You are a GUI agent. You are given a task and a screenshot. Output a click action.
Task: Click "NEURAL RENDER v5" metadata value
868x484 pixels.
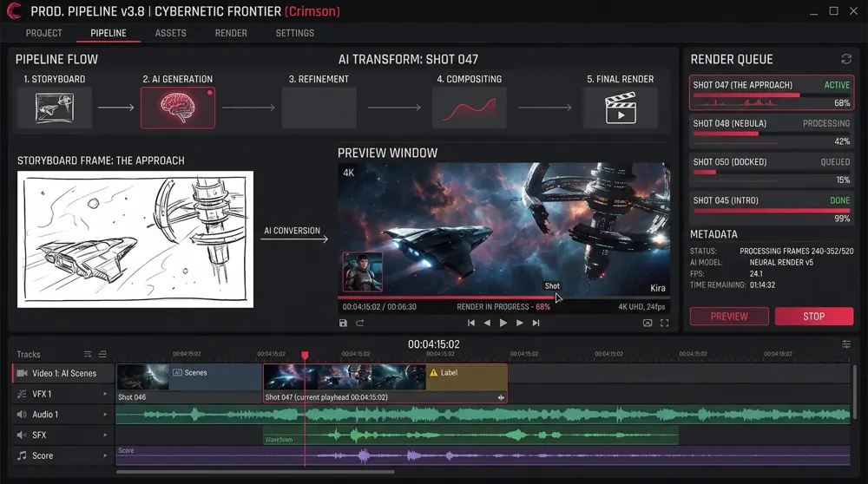(781, 263)
